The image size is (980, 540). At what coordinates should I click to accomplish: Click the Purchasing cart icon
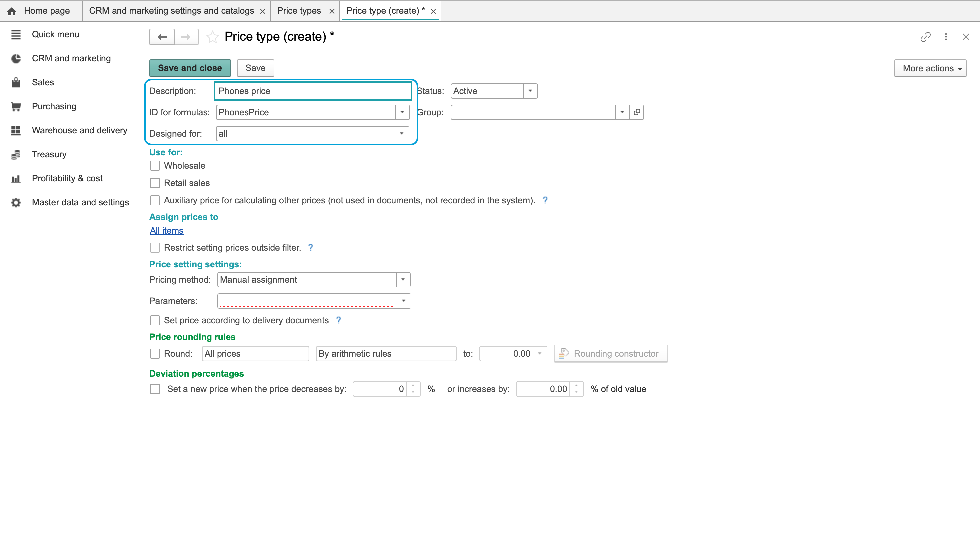(16, 106)
